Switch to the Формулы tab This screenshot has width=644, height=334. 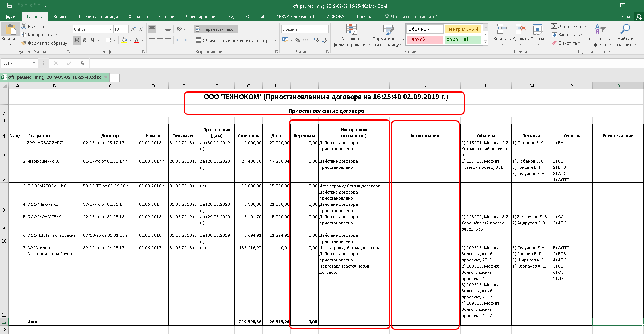click(138, 17)
